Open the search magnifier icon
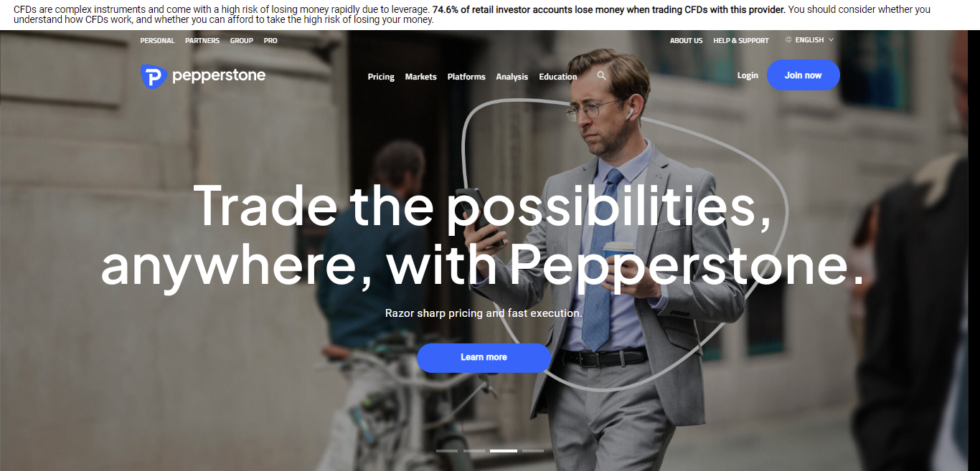980x471 pixels. [x=602, y=75]
